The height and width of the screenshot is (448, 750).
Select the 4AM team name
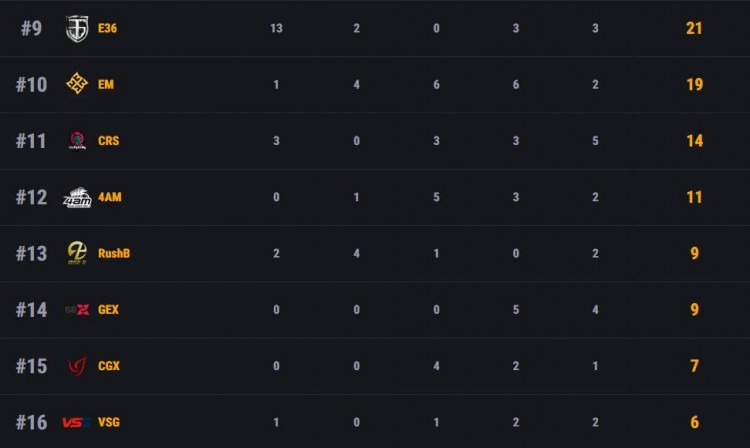click(110, 197)
